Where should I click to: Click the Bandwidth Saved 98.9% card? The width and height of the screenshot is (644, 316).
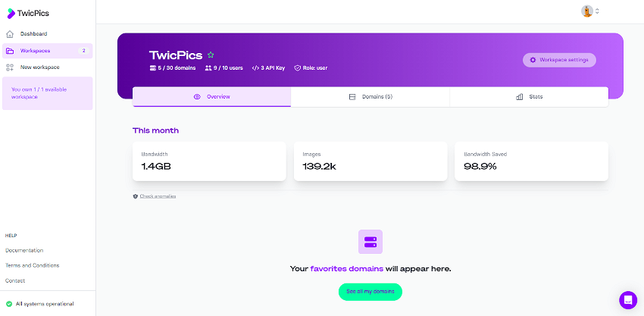coord(531,161)
